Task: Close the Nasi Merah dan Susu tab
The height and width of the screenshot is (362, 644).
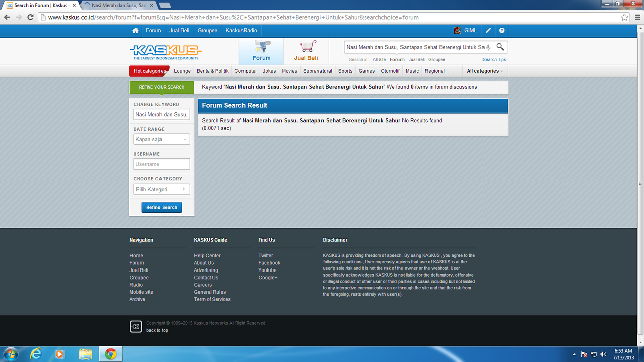Action: (151, 5)
